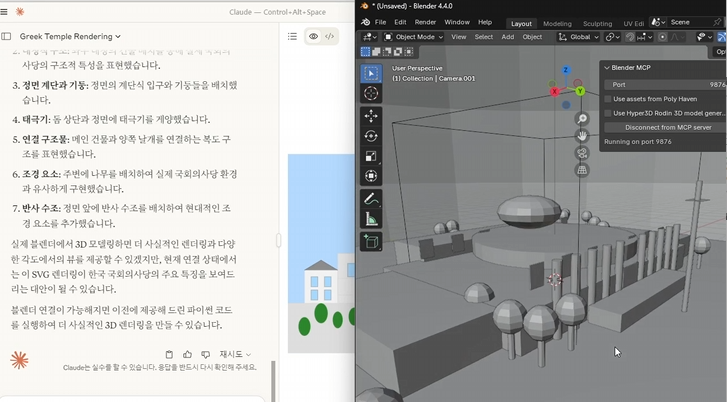This screenshot has height=402, width=727.
Task: Open the Render menu in Blender
Action: click(425, 22)
